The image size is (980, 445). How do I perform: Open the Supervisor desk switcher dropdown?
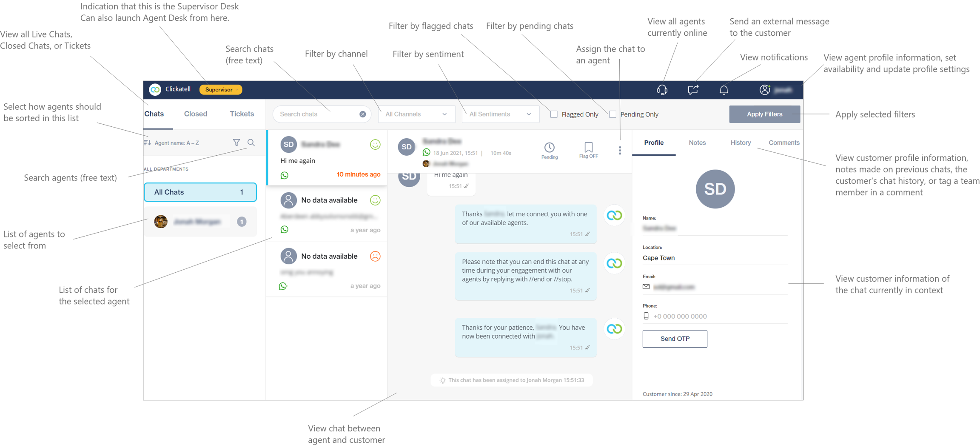point(221,90)
